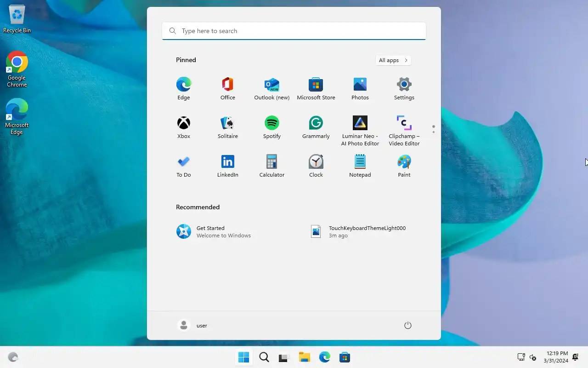Launch the Xbox app
Image resolution: width=588 pixels, height=368 pixels.
[184, 127]
